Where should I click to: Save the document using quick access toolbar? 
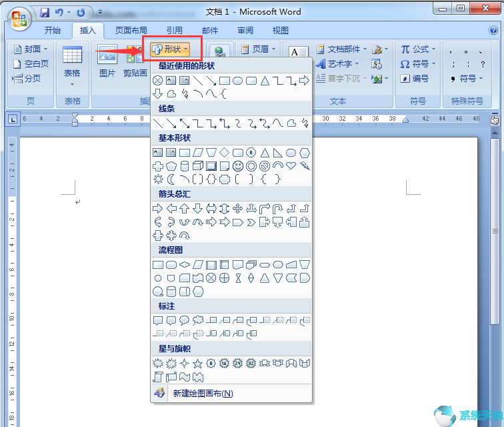click(x=45, y=13)
